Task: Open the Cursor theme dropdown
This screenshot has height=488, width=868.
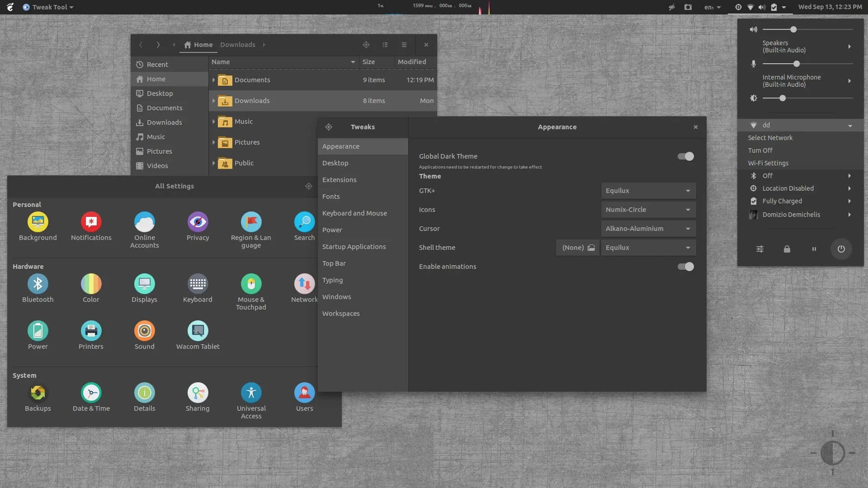Action: pos(647,228)
